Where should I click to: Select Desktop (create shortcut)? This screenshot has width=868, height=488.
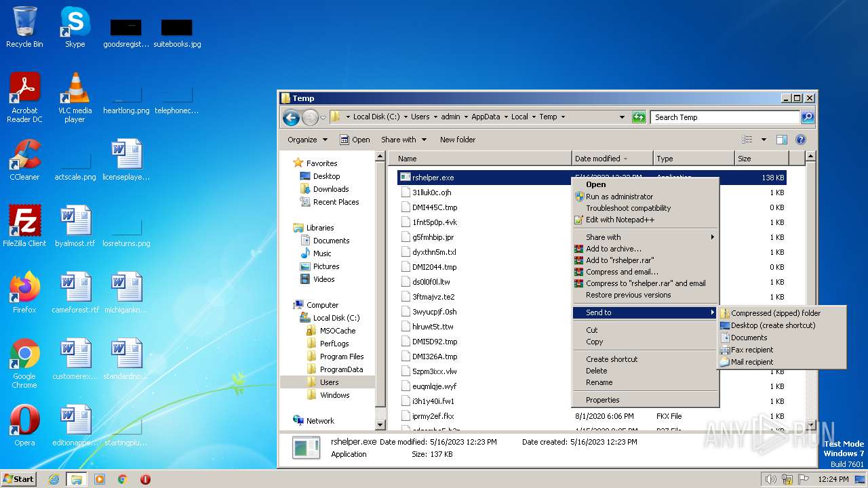(x=782, y=325)
